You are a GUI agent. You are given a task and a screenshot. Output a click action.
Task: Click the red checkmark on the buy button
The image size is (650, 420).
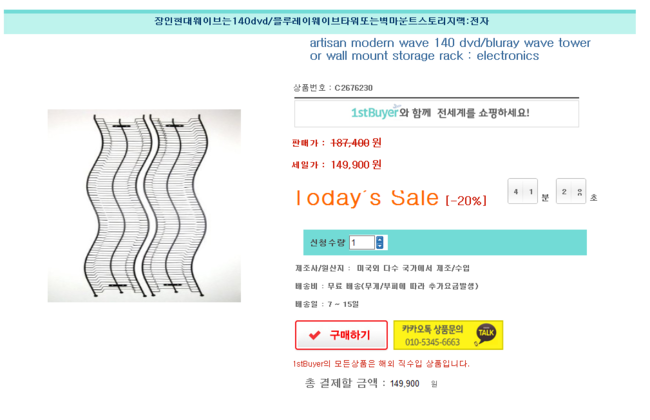(x=315, y=335)
